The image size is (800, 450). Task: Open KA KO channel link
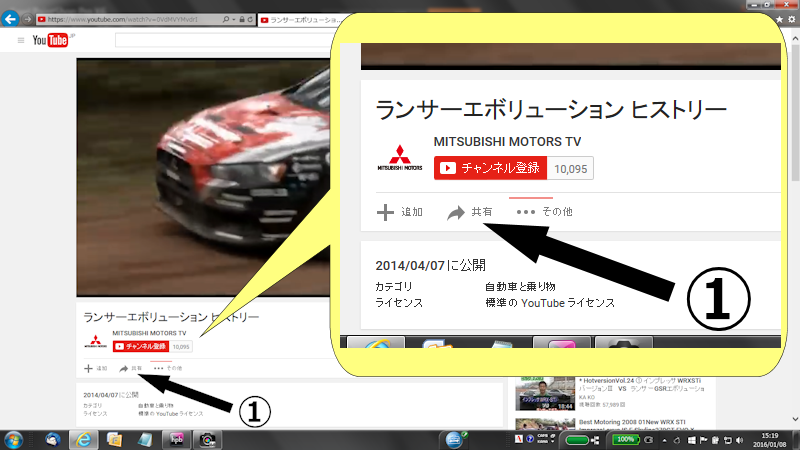pyautogui.click(x=587, y=397)
